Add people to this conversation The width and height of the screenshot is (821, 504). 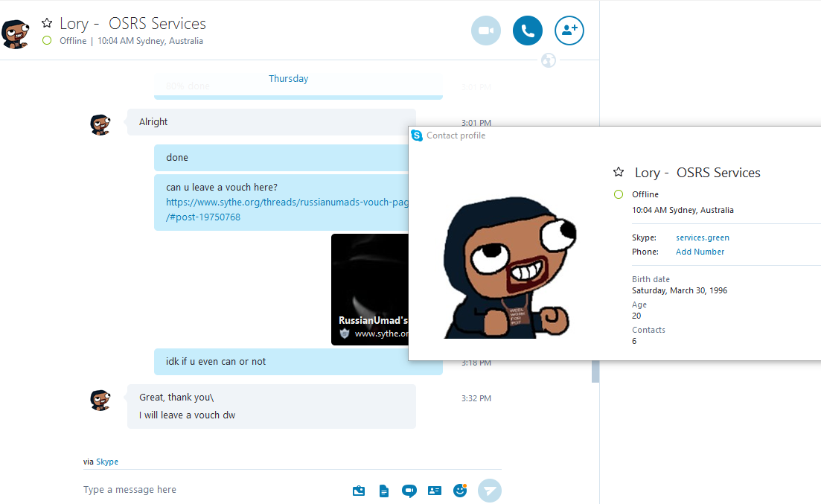[569, 31]
